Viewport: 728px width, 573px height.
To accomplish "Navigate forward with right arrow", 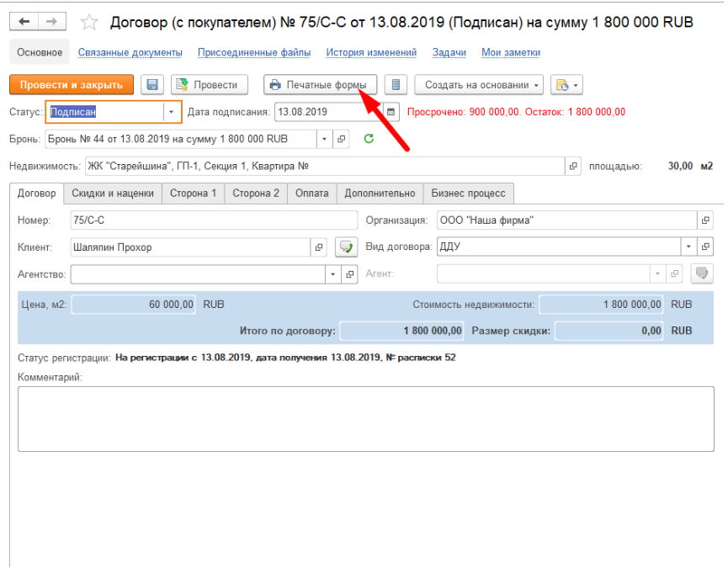I will [51, 22].
